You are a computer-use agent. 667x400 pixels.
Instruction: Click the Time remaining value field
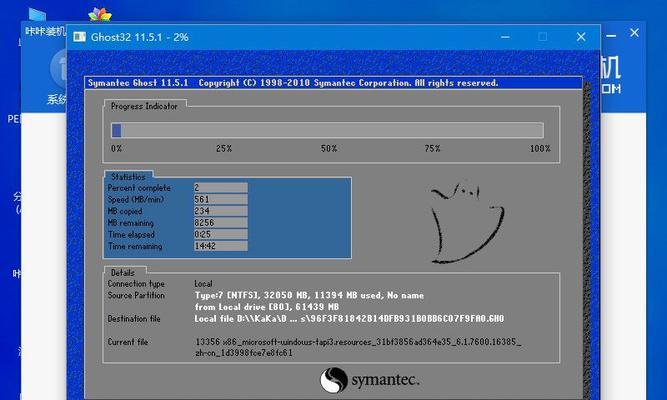coord(219,245)
